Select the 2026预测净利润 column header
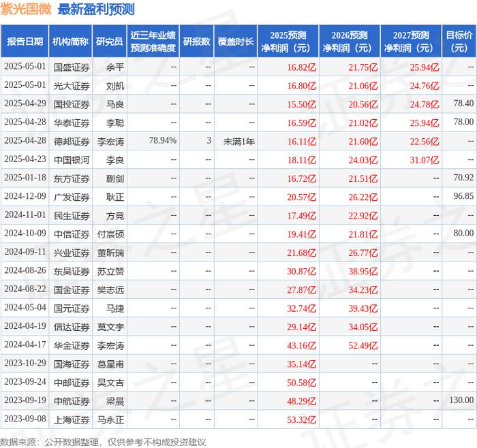This screenshot has height=448, width=477. pos(350,42)
